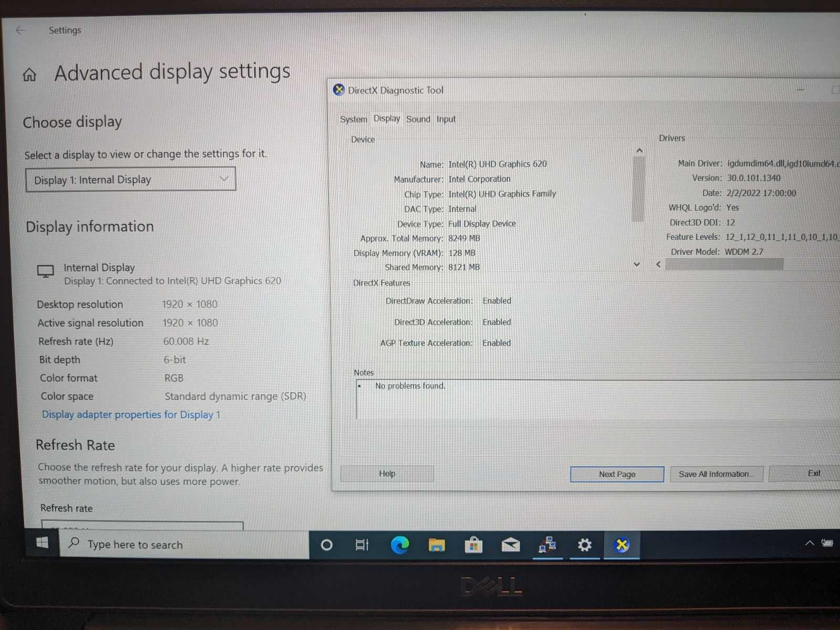The width and height of the screenshot is (840, 630).
Task: Click the 60.008 Hz refresh rate value
Action: [x=186, y=341]
